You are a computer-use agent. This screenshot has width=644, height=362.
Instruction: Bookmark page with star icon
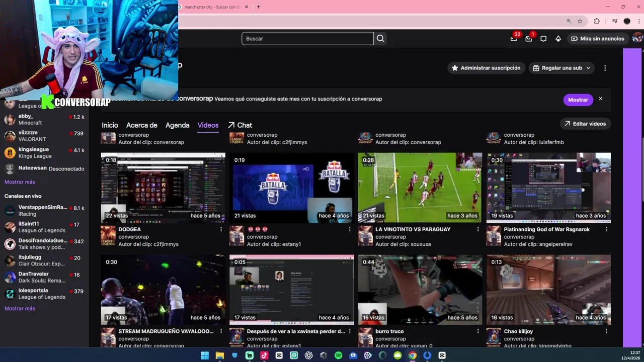(580, 21)
